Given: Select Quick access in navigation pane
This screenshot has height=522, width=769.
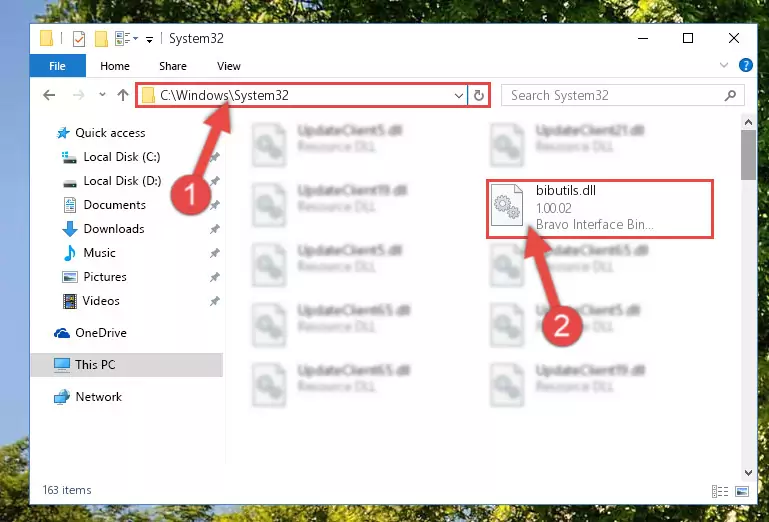Looking at the screenshot, I should (x=110, y=133).
